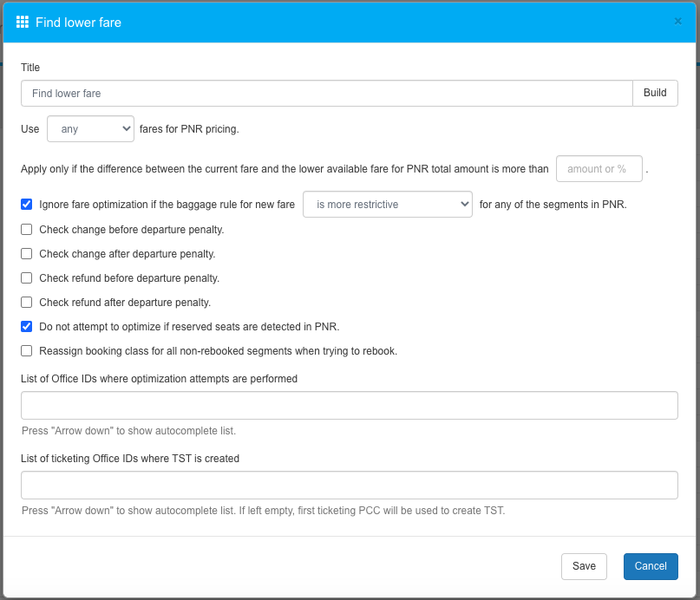Viewport: 700px width, 600px height.
Task: Uncheck Ignore fare optimization baggage rule
Action: point(27,205)
